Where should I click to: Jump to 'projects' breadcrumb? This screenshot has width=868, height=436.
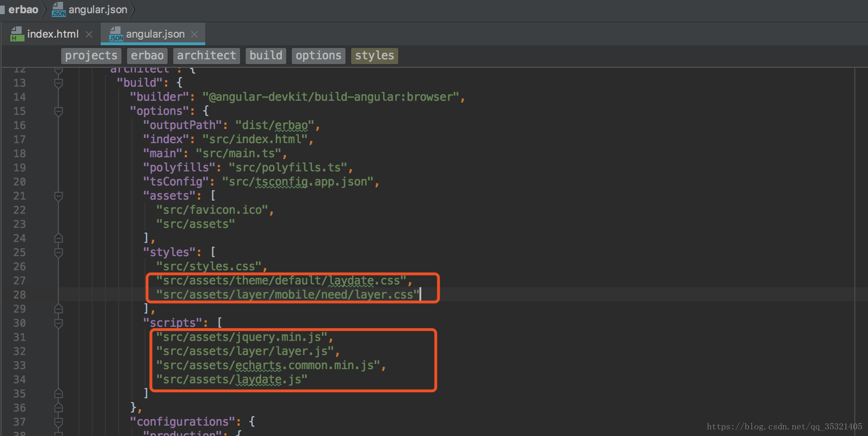[x=91, y=56]
